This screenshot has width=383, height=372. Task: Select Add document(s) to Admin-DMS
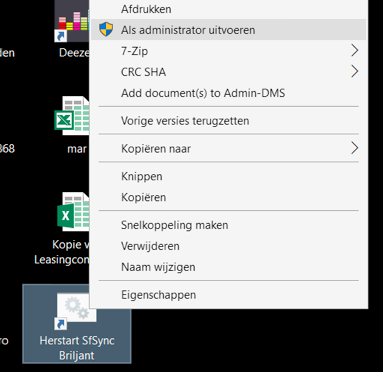point(229,93)
